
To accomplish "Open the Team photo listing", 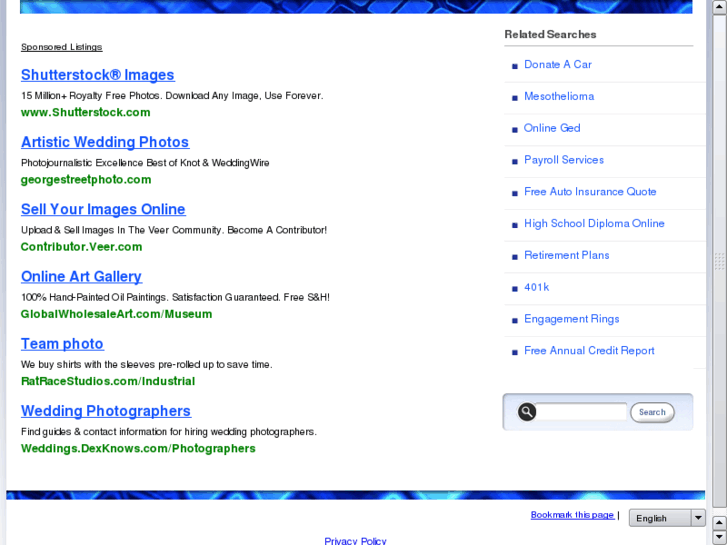I will 62,344.
